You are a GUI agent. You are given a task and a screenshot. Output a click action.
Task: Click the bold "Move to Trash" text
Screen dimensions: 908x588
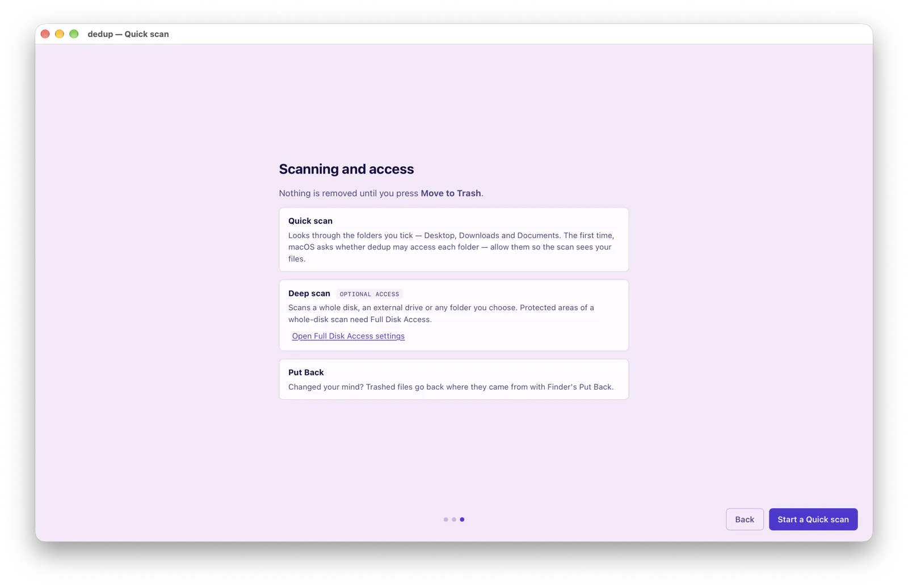click(x=451, y=193)
